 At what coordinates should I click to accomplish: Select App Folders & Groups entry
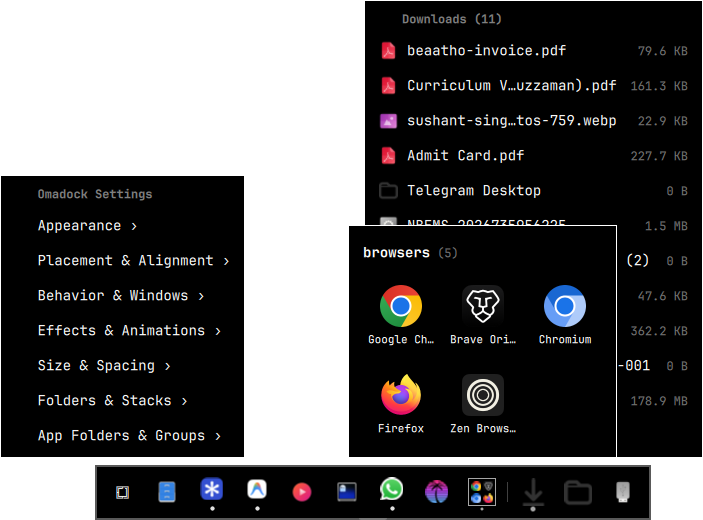coord(122,435)
